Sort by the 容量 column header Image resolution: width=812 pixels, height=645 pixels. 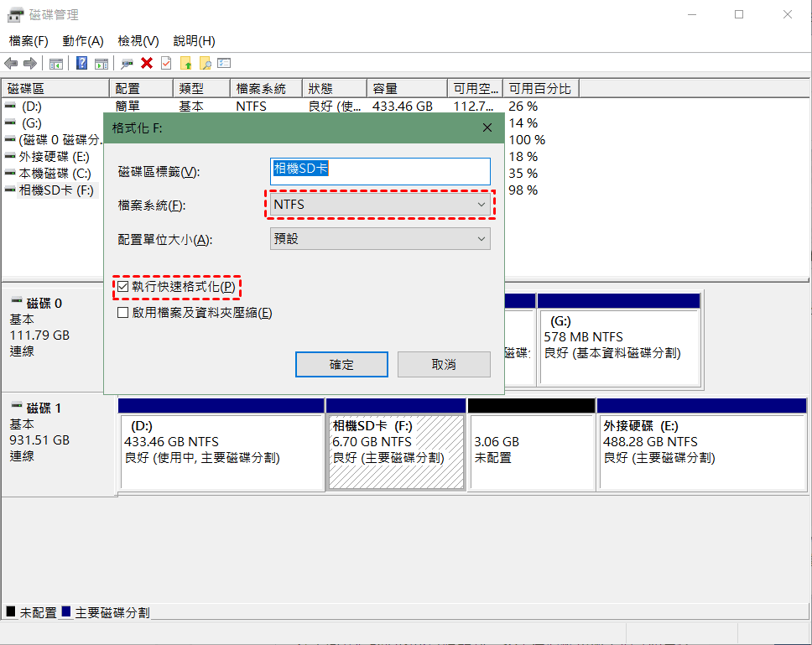pos(408,89)
